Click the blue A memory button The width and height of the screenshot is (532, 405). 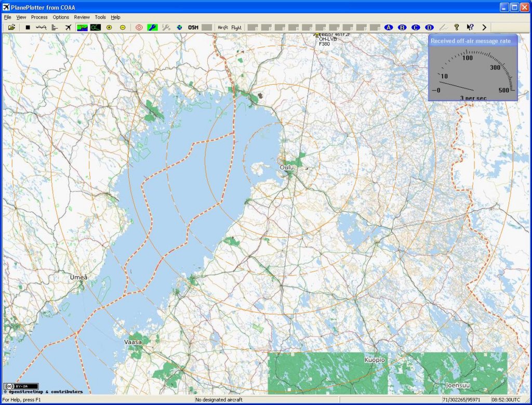pyautogui.click(x=388, y=27)
